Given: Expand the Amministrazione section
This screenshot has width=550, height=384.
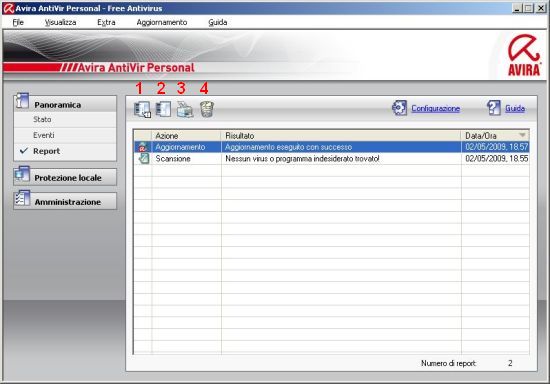Looking at the screenshot, I should pos(65,202).
